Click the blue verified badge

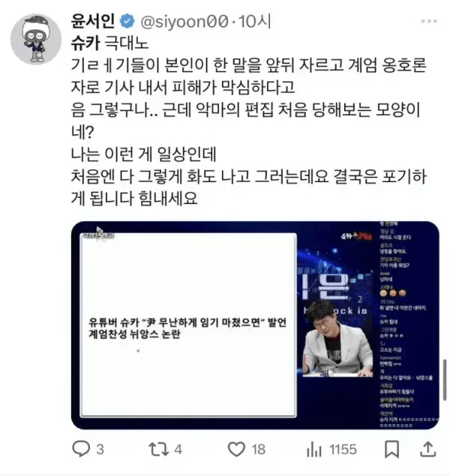pos(127,21)
